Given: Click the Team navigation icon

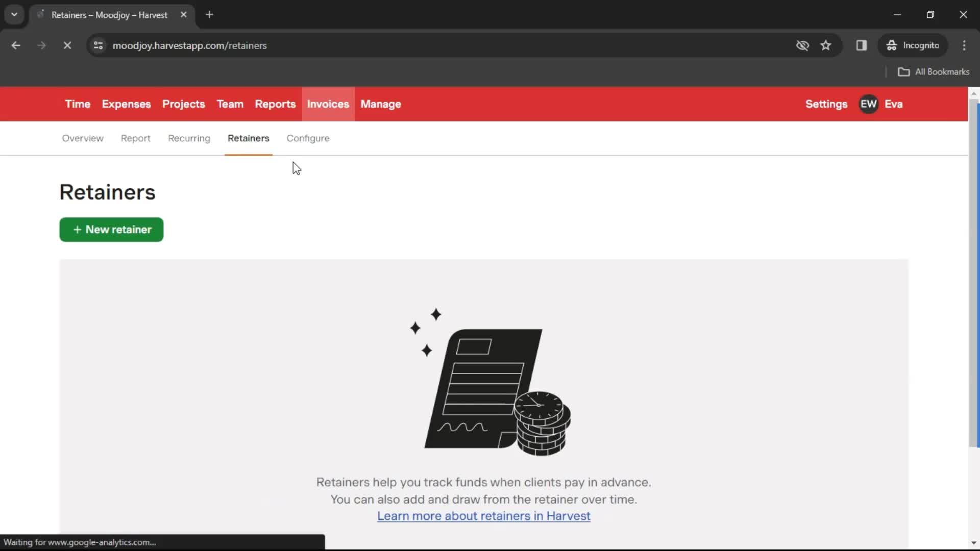Looking at the screenshot, I should click(x=230, y=104).
